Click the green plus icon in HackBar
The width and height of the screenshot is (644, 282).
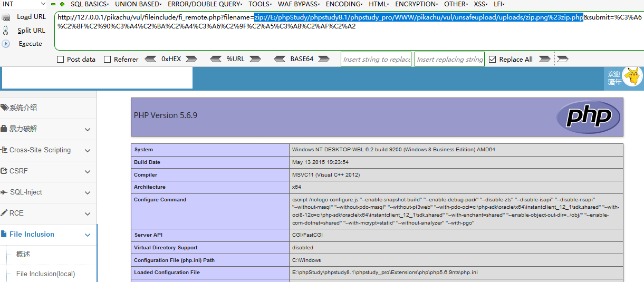pyautogui.click(x=62, y=4)
